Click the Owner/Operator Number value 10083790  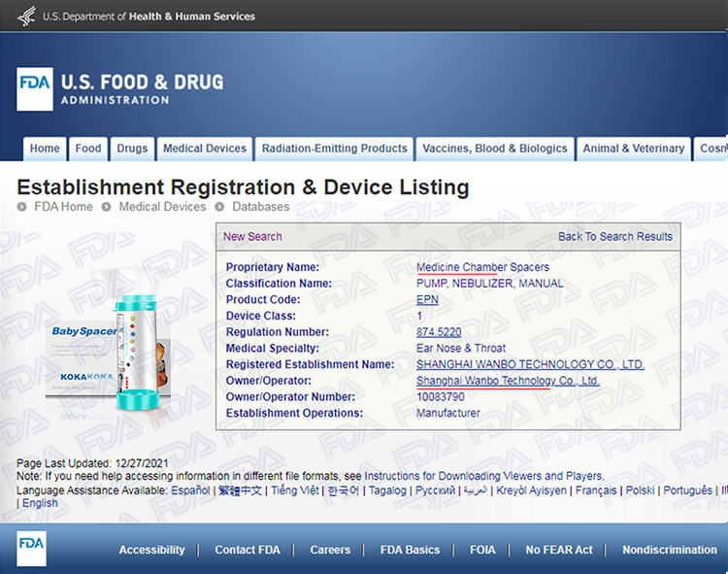(440, 397)
